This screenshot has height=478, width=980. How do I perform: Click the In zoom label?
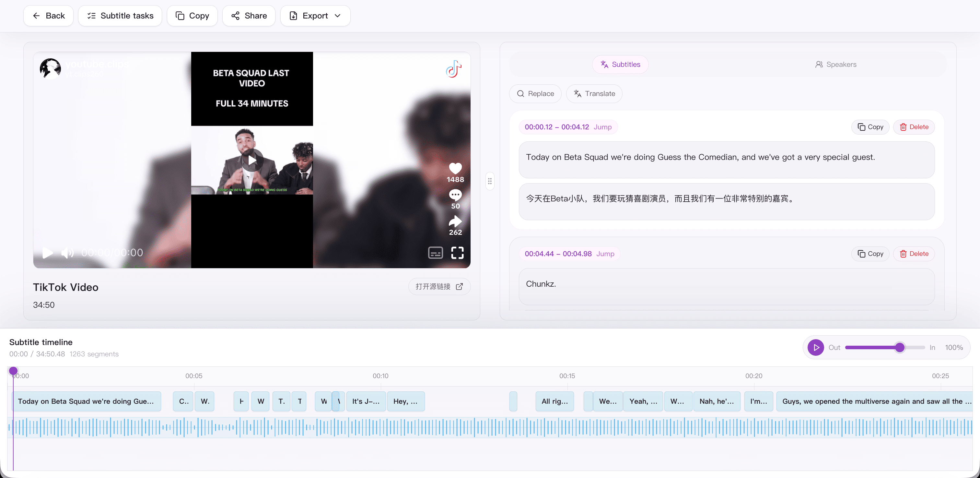(x=932, y=347)
